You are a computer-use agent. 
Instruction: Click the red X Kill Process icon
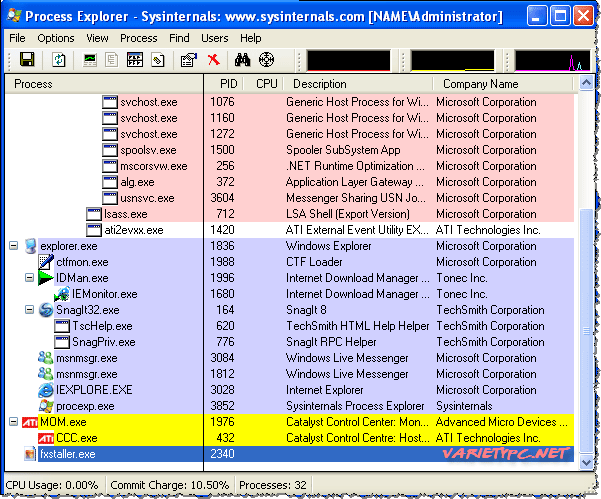(x=213, y=60)
